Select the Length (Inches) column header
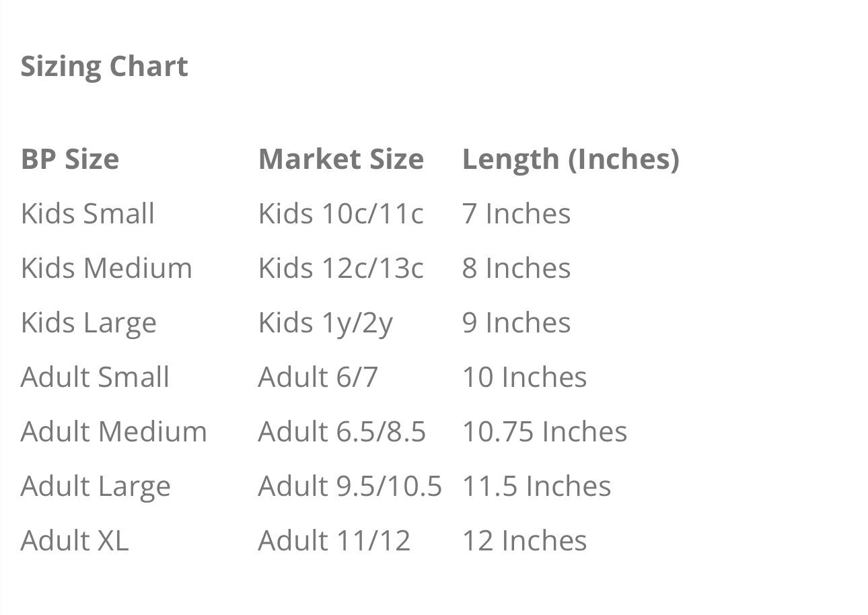The width and height of the screenshot is (868, 615). [571, 159]
